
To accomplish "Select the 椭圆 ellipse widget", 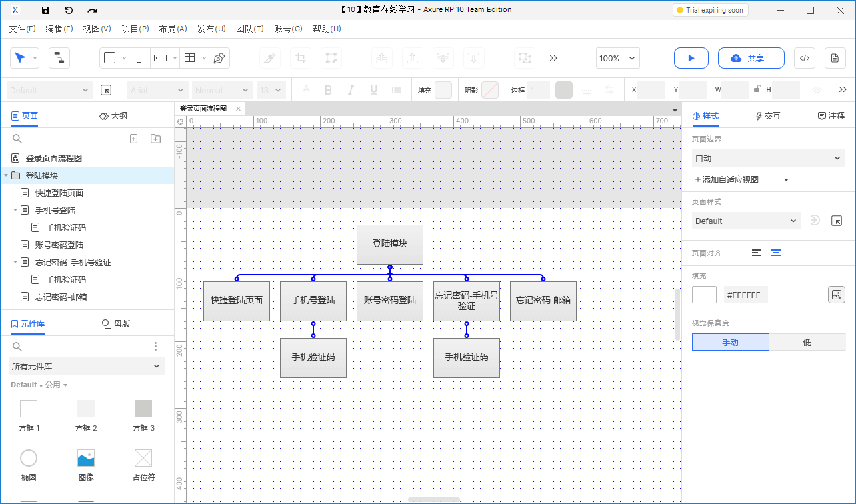I will click(29, 465).
